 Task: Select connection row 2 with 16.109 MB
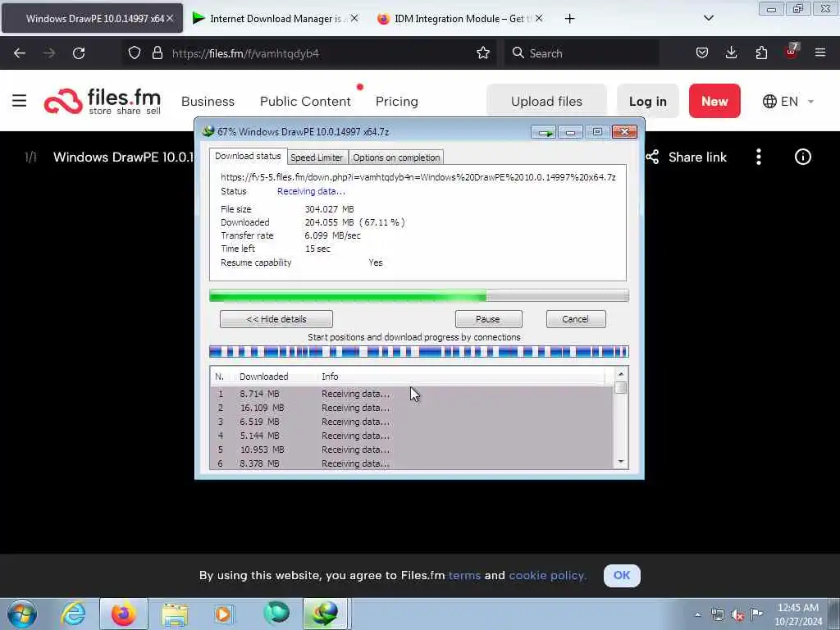[412, 408]
